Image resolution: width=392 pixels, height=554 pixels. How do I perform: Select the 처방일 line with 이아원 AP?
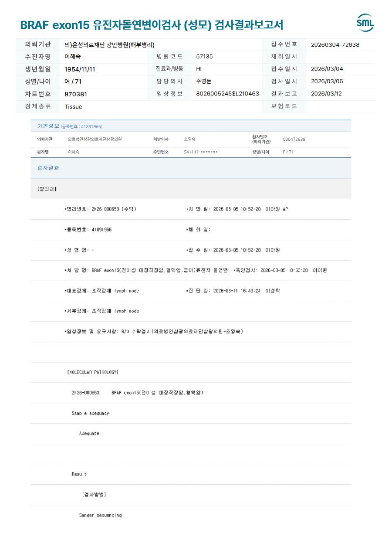[x=237, y=209]
